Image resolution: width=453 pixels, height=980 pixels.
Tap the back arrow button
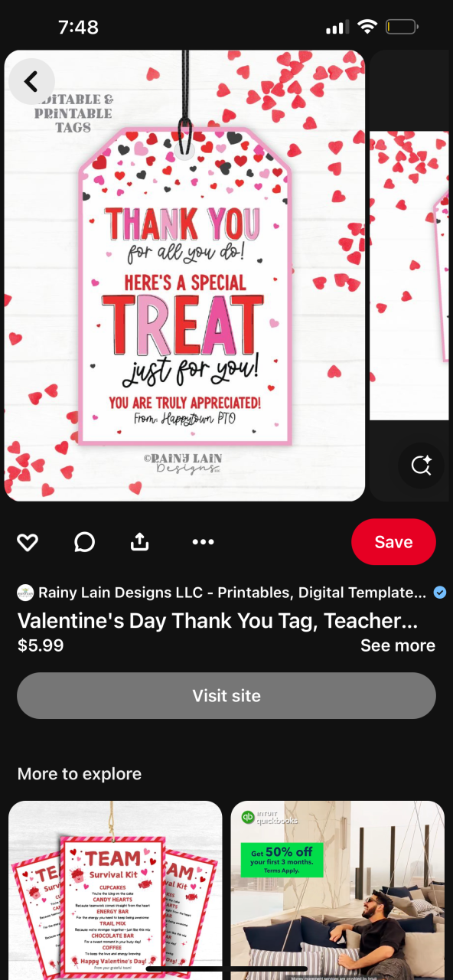pos(31,81)
